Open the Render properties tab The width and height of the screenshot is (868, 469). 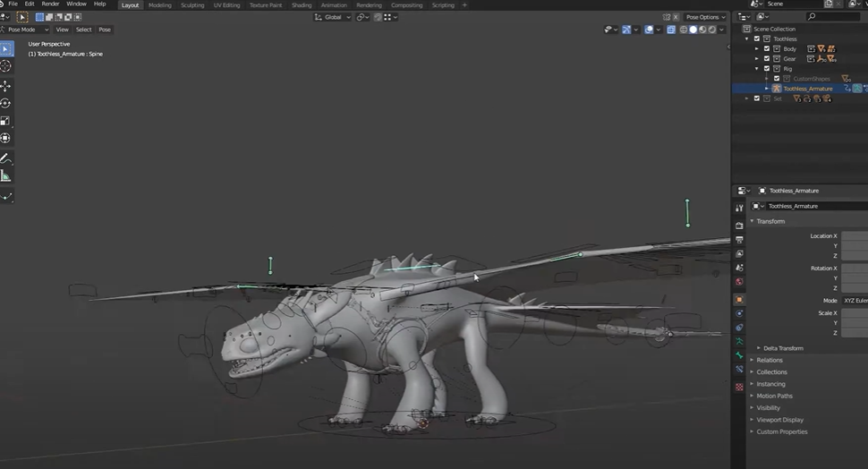pos(739,226)
